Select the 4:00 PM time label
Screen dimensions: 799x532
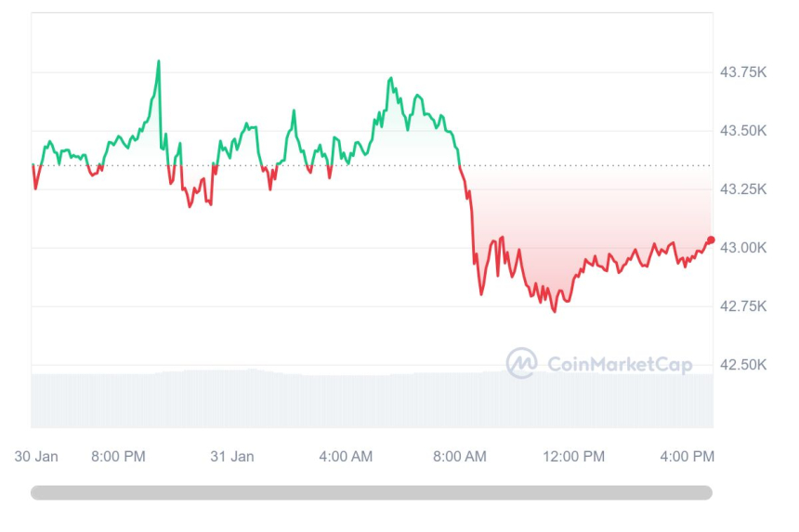click(688, 456)
